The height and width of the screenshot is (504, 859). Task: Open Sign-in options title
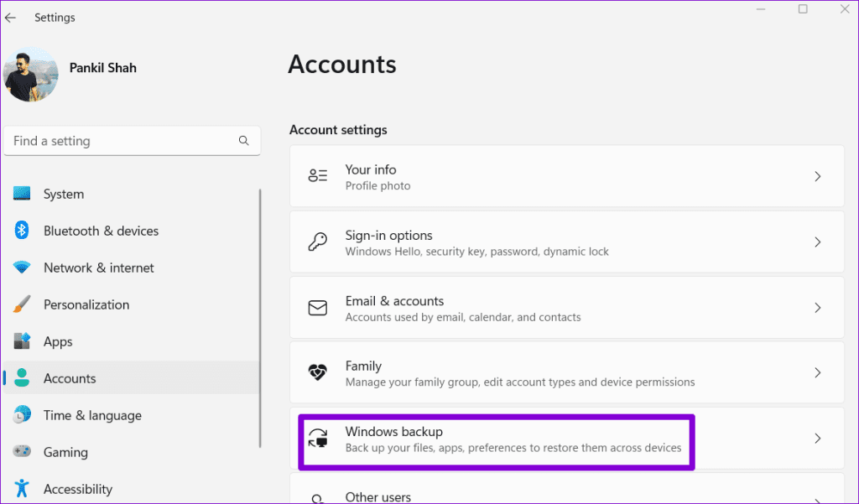coord(389,236)
